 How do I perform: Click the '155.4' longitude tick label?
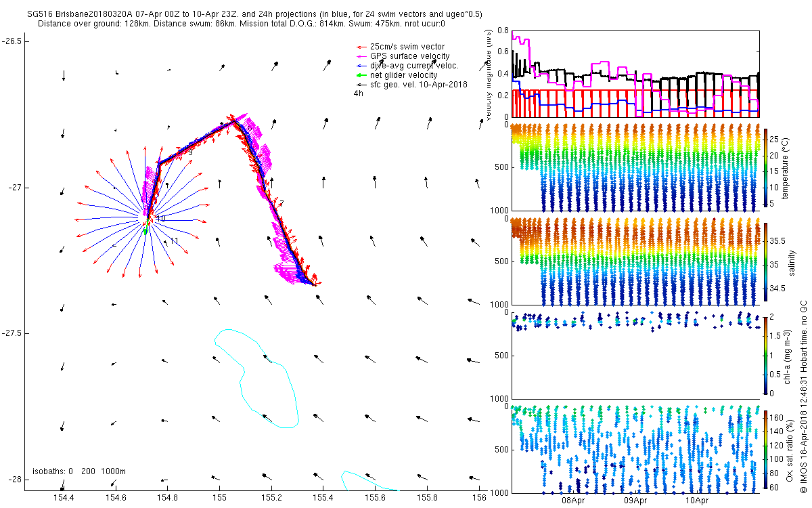(x=323, y=497)
